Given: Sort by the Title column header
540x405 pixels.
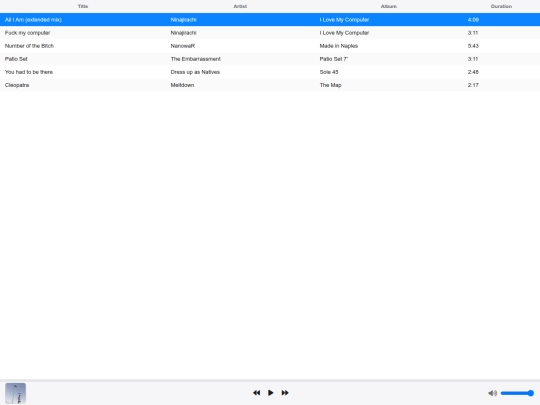Looking at the screenshot, I should tap(83, 6).
